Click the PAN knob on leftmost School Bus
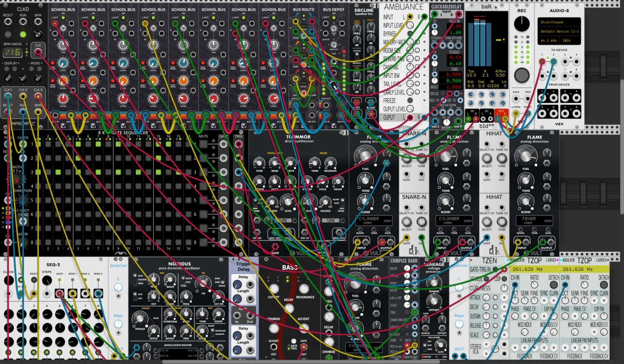This screenshot has width=624, height=364. tap(63, 45)
